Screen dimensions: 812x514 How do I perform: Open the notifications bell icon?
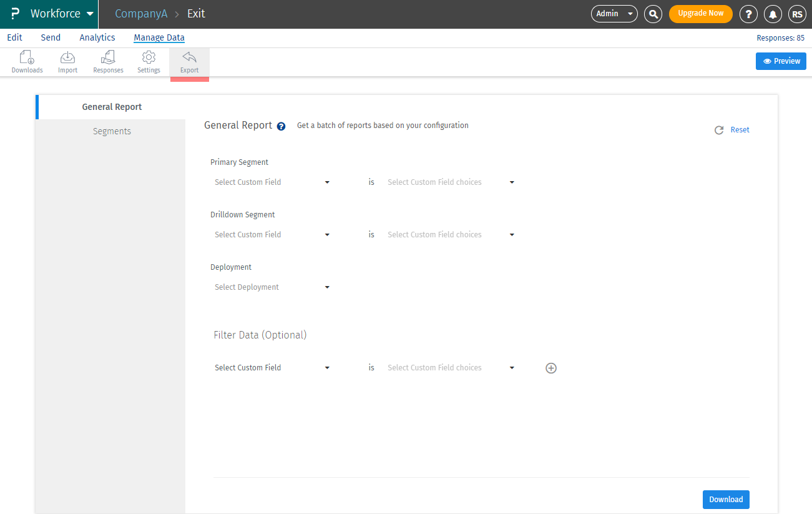(x=773, y=14)
